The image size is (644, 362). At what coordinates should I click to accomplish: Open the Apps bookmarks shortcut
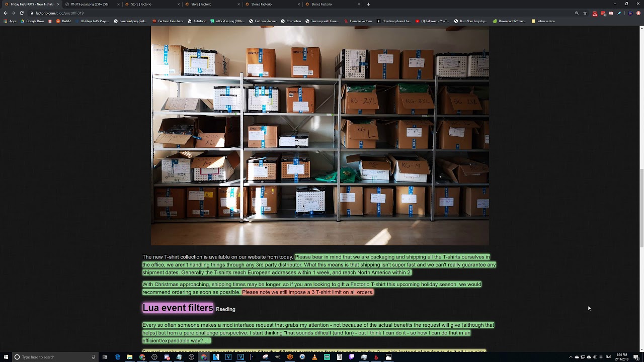click(10, 21)
